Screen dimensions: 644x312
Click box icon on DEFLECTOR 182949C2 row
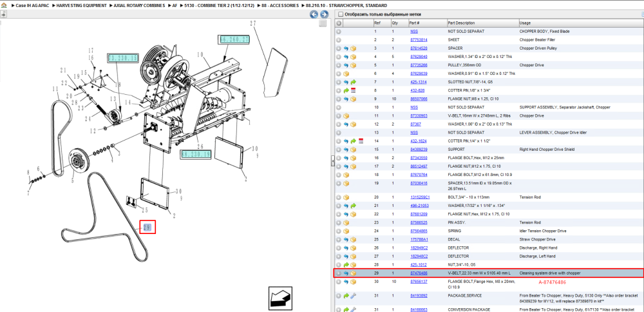click(353, 248)
